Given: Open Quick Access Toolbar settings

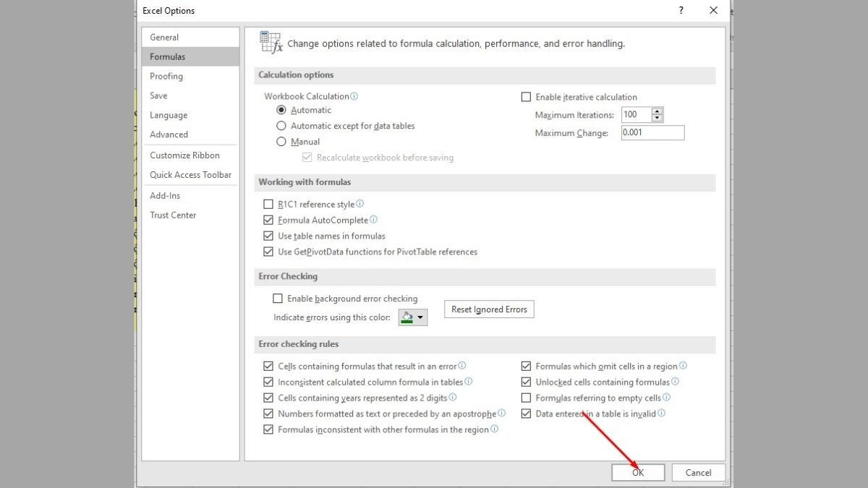Looking at the screenshot, I should (x=190, y=175).
